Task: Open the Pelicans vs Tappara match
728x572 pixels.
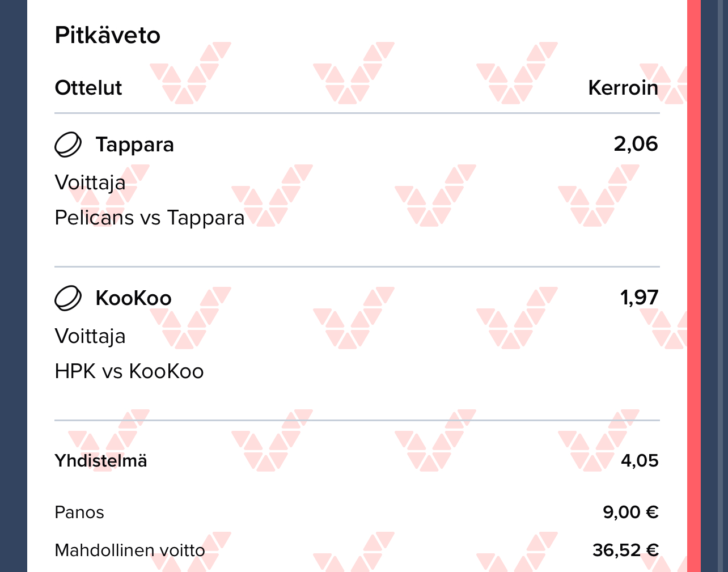Action: pyautogui.click(x=150, y=218)
